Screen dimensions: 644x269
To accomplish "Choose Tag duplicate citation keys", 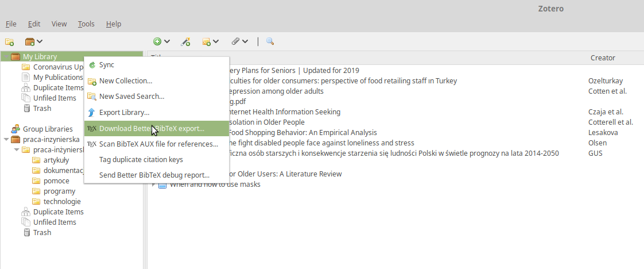I will tap(157, 160).
